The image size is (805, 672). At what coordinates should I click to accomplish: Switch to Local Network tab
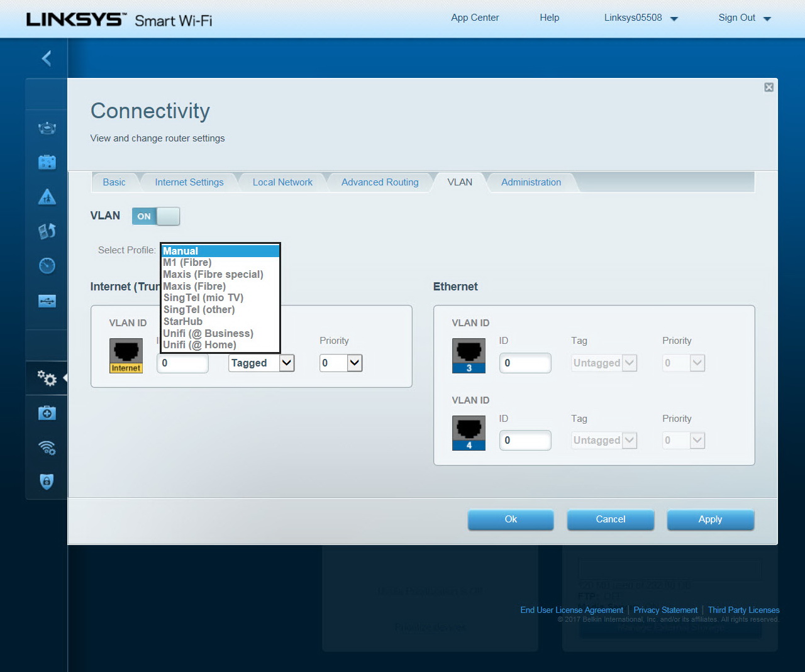[282, 182]
